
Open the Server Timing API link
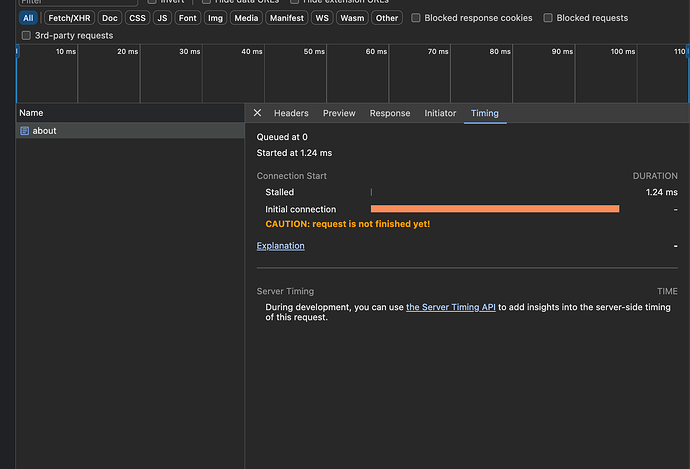click(451, 307)
